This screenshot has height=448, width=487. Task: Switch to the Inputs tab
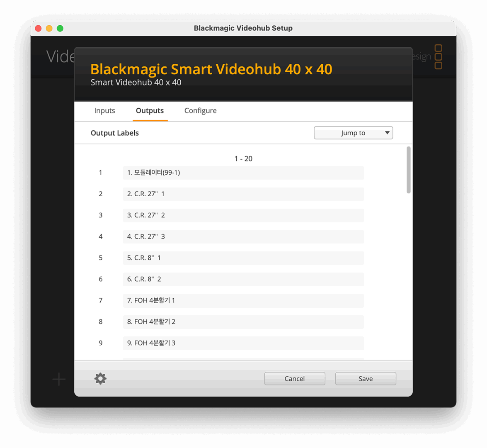105,111
